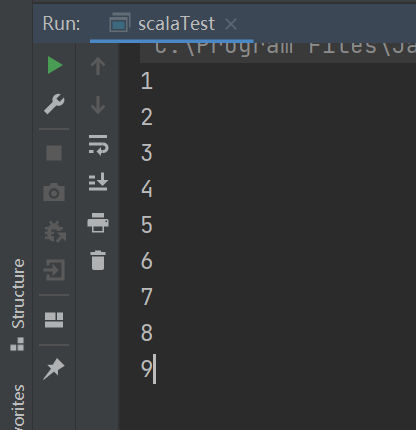Open the Favorites tool window
Image resolution: width=416 pixels, height=430 pixels.
pos(18,407)
